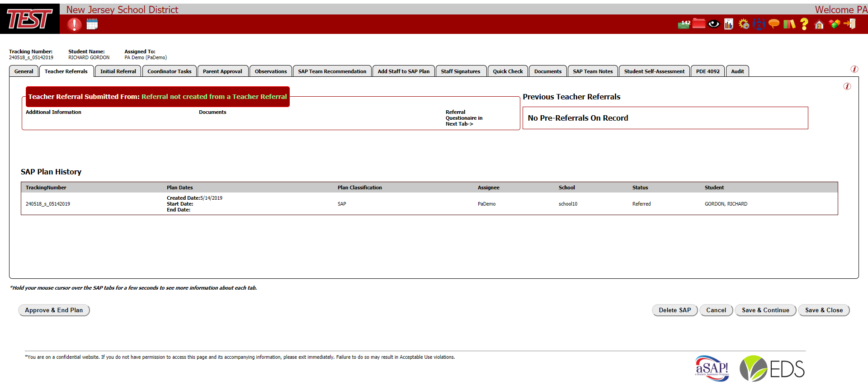The width and height of the screenshot is (868, 385).
Task: Click 'SAP' plan classification cell
Action: coord(342,204)
